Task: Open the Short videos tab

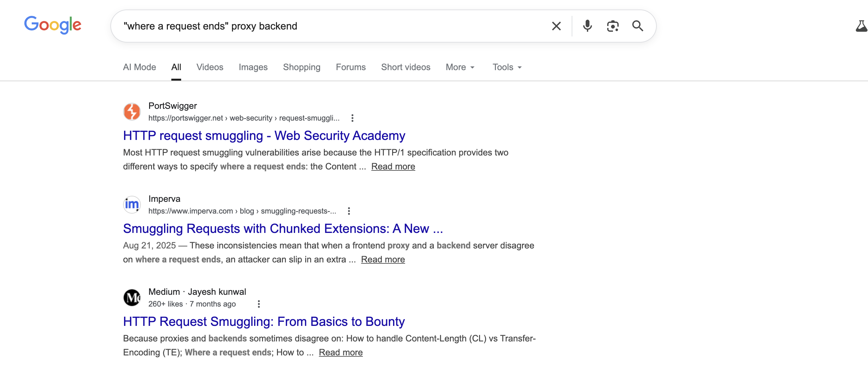Action: (x=405, y=67)
